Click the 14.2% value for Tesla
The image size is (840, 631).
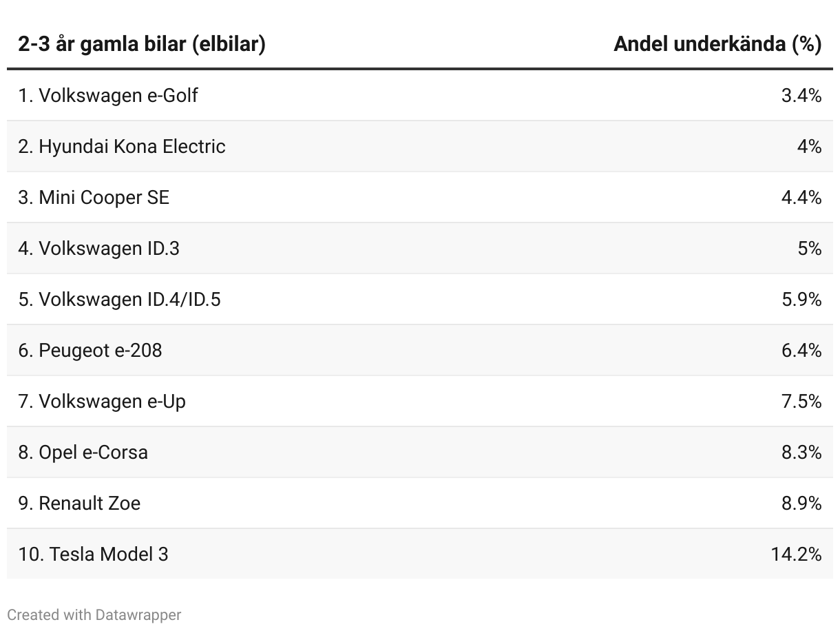point(796,554)
